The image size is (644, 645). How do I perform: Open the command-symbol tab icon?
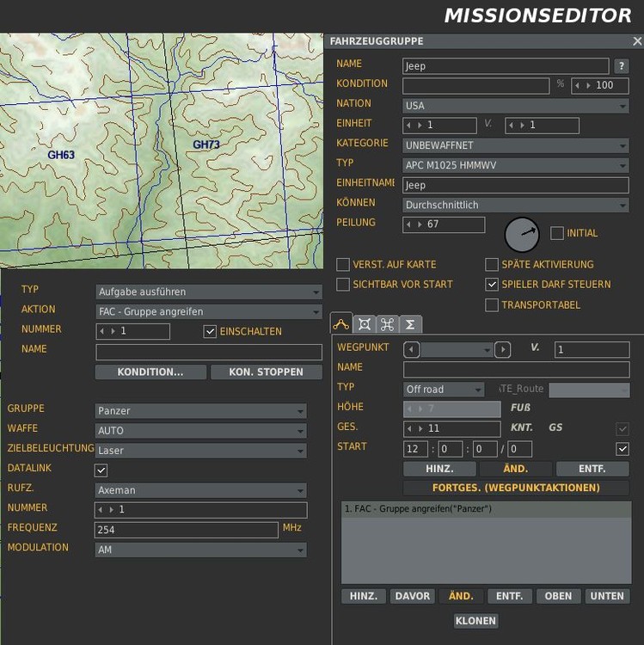click(x=387, y=324)
